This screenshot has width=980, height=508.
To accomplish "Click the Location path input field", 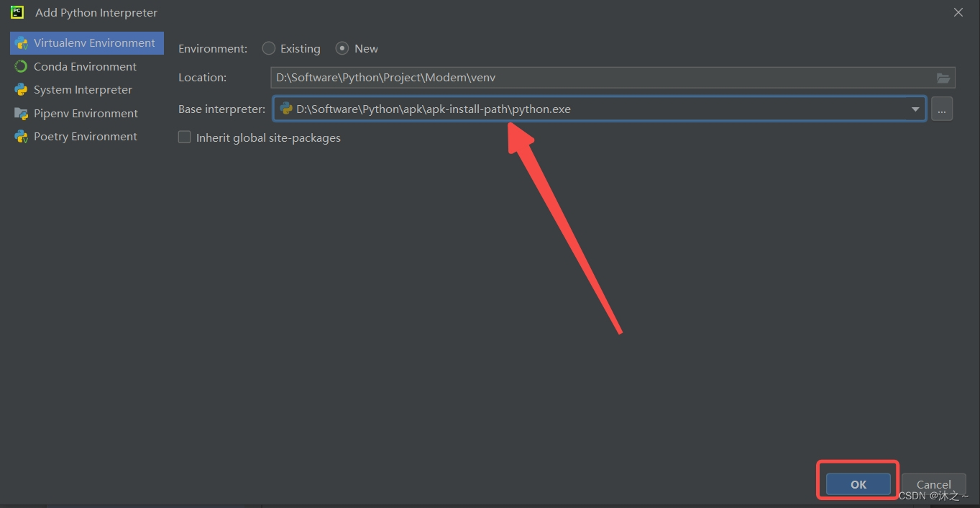I will 613,78.
